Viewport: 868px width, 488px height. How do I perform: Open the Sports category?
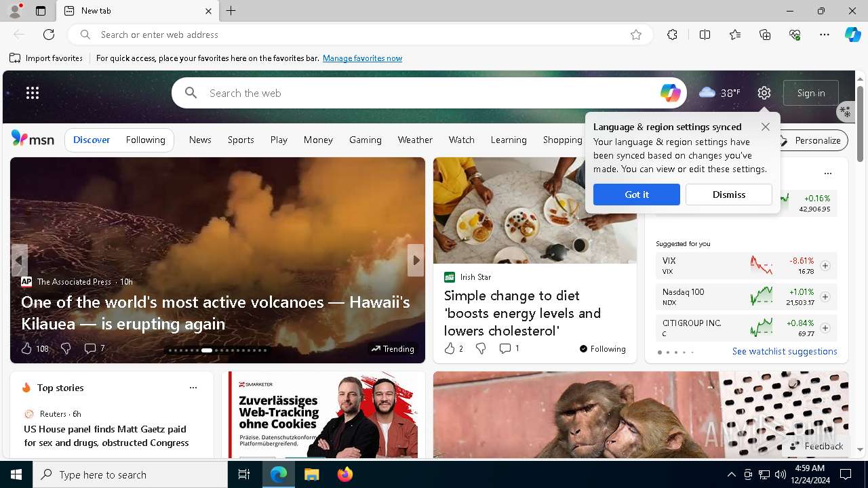(x=241, y=140)
